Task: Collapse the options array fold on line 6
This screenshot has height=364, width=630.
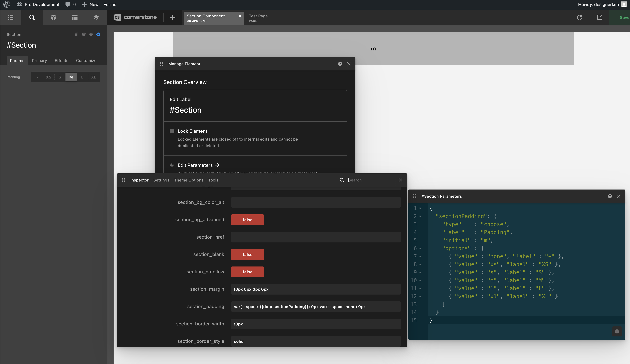Action: pyautogui.click(x=420, y=248)
